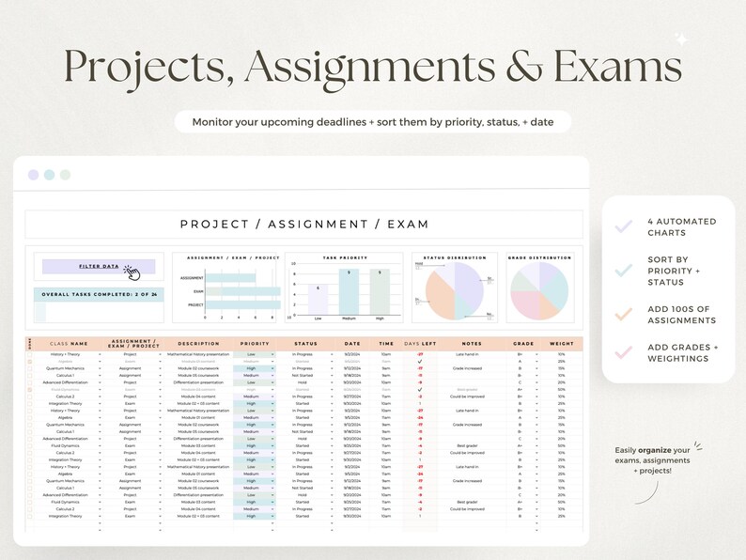The width and height of the screenshot is (746, 560).
Task: Open grade dropdown in greyed Fluid Dynamics row
Action: point(536,390)
